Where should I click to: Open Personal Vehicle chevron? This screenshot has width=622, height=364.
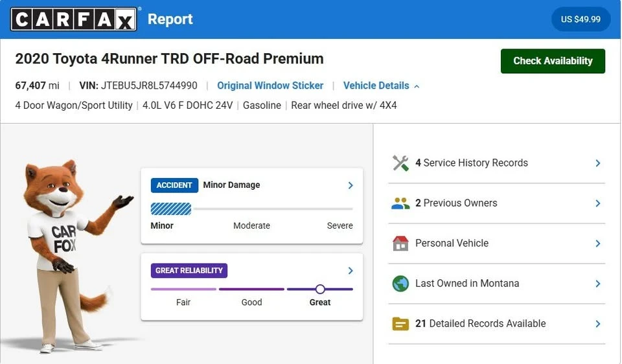598,244
